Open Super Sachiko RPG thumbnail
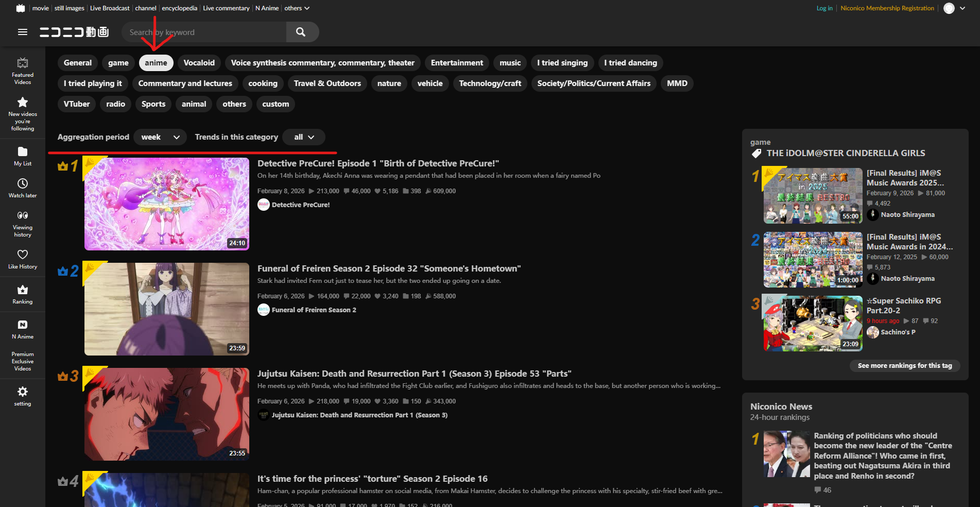 point(813,324)
